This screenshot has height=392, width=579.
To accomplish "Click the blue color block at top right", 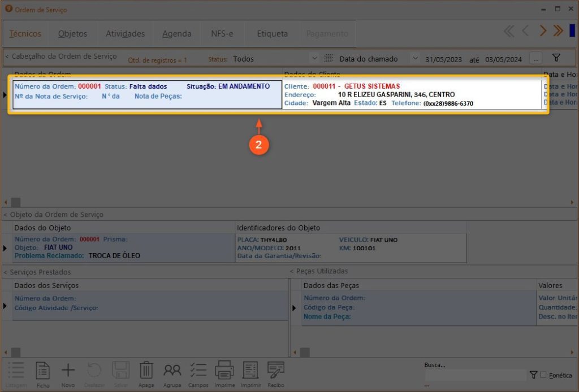I will click(x=572, y=31).
